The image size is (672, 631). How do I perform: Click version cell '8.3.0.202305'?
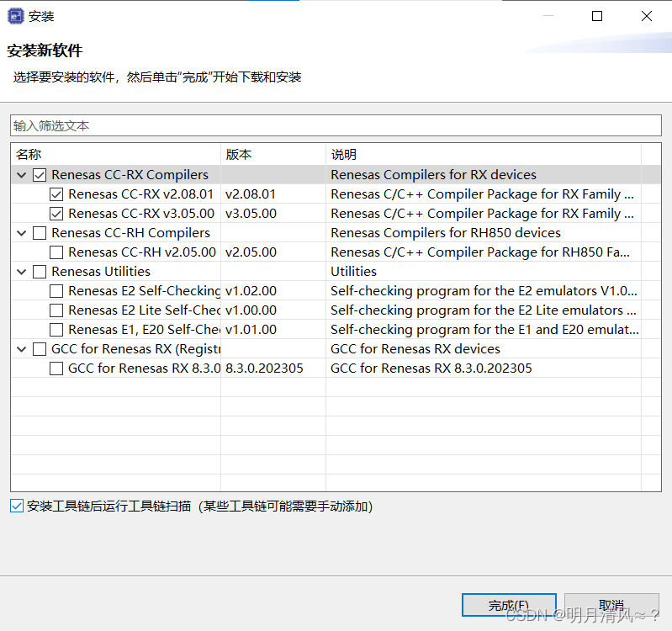point(264,369)
